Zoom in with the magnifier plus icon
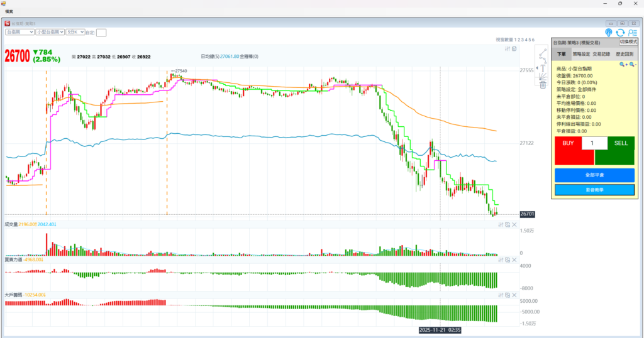Image resolution: width=644 pixels, height=338 pixels. click(623, 64)
